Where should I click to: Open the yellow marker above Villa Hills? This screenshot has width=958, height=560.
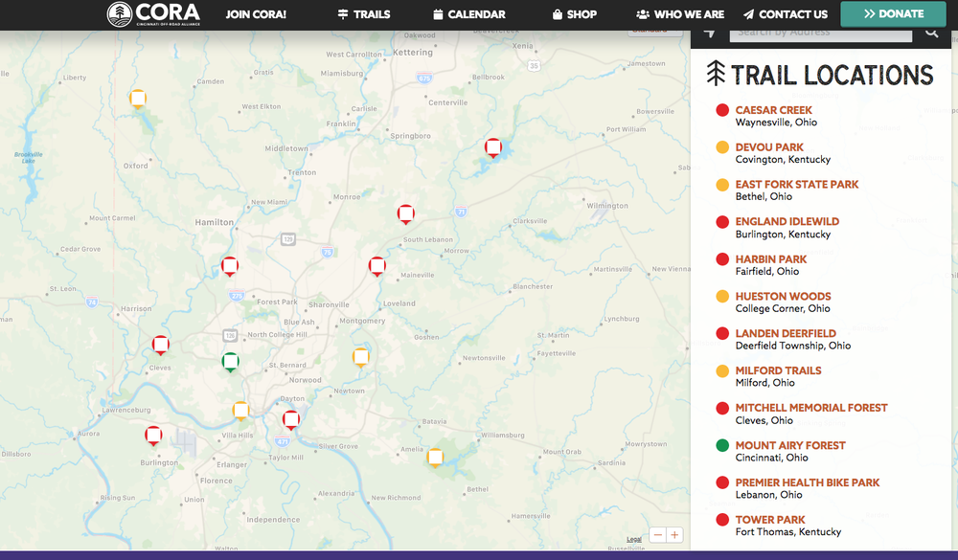click(240, 411)
